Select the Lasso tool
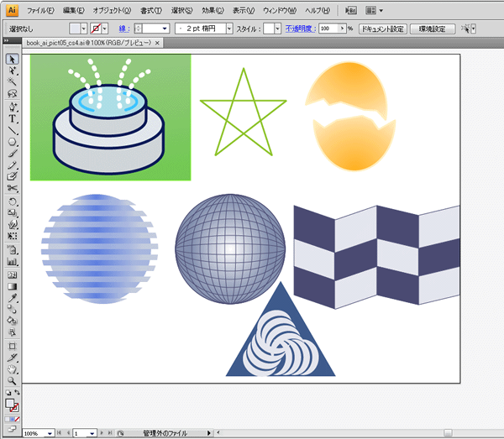 [13, 93]
